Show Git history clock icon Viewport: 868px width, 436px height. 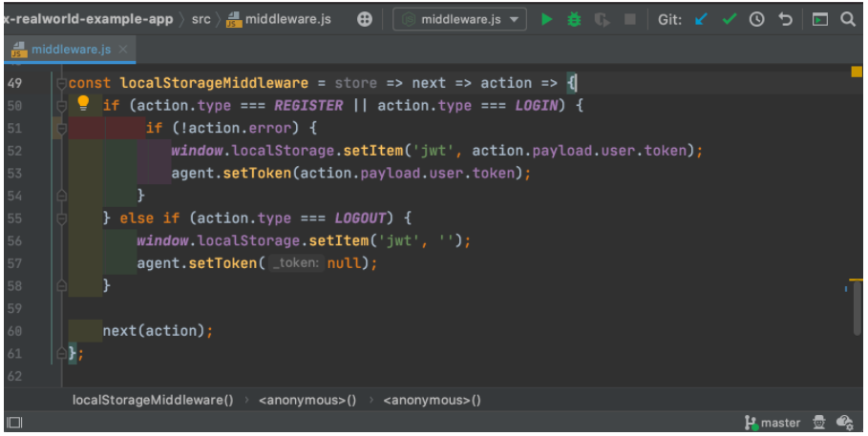(x=756, y=19)
